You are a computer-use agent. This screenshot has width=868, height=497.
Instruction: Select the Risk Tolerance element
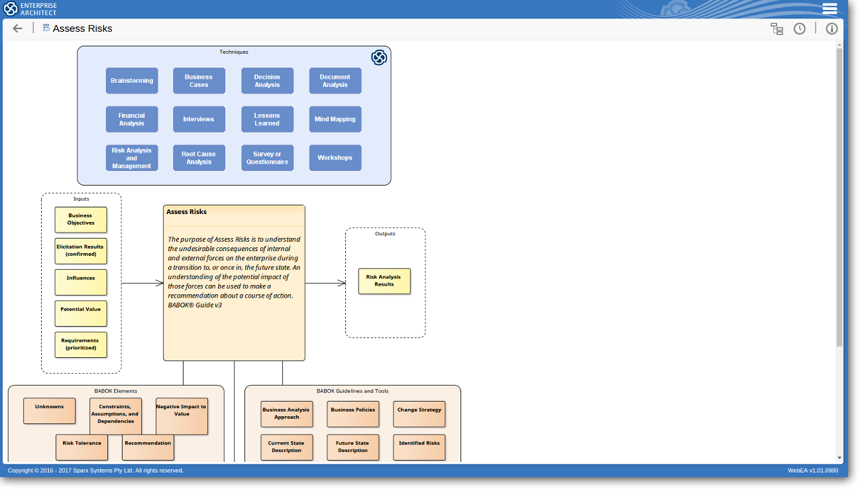point(82,447)
